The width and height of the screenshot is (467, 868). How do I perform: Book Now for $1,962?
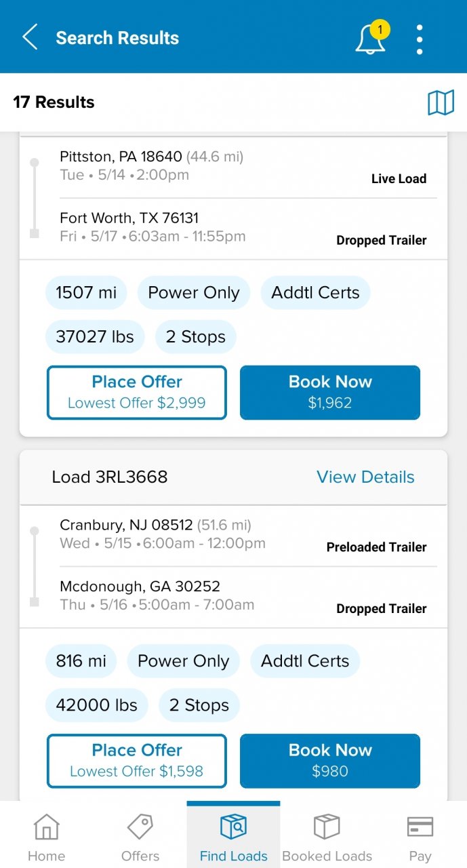coord(330,392)
